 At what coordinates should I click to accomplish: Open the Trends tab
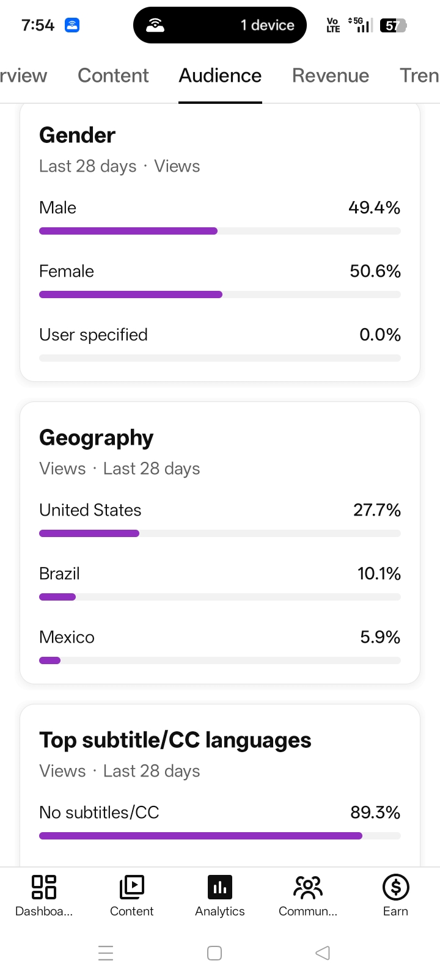tap(419, 75)
